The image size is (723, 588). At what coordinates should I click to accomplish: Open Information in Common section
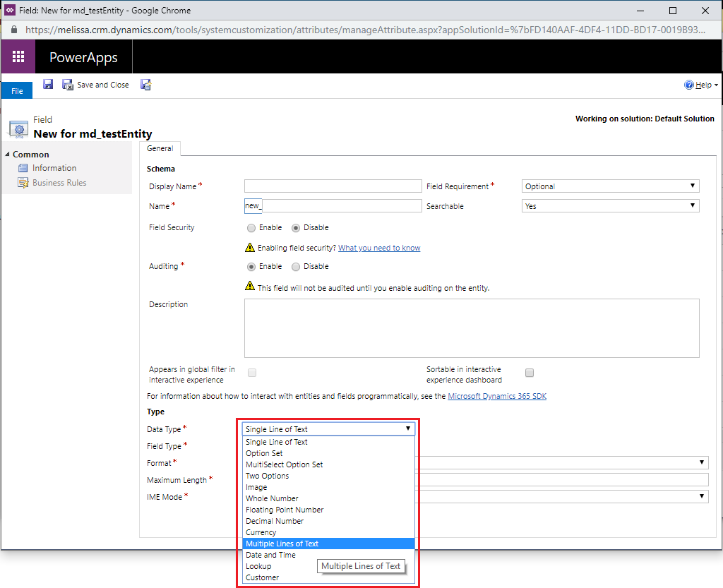(x=54, y=168)
